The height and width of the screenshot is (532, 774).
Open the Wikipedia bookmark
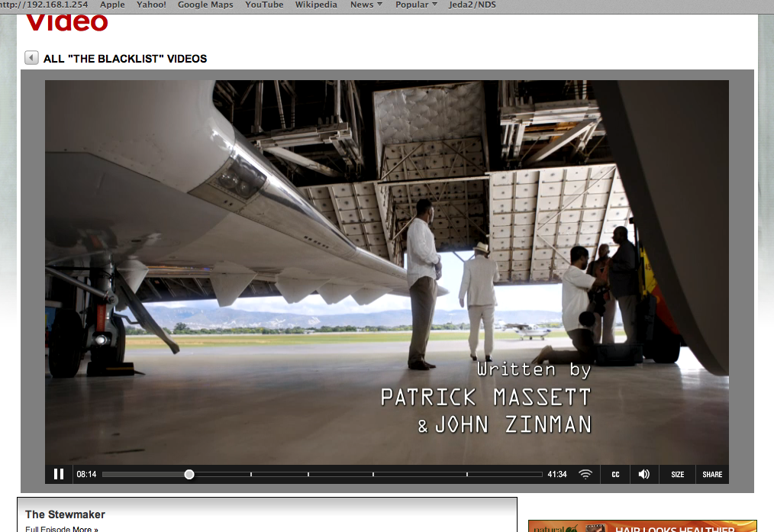[x=316, y=5]
